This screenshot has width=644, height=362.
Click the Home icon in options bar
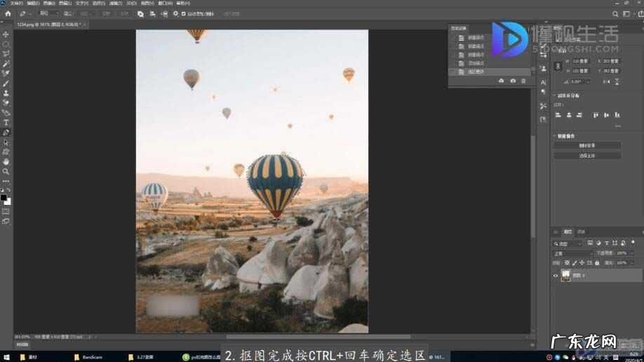click(x=8, y=13)
